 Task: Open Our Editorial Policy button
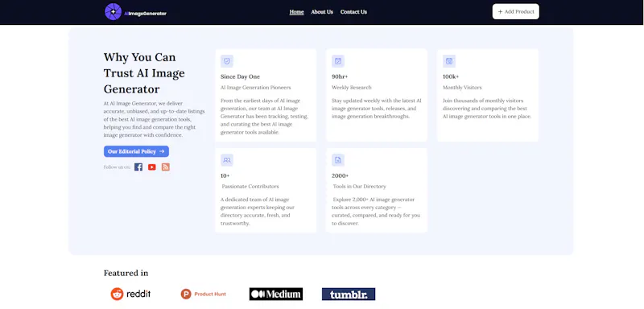(x=136, y=151)
